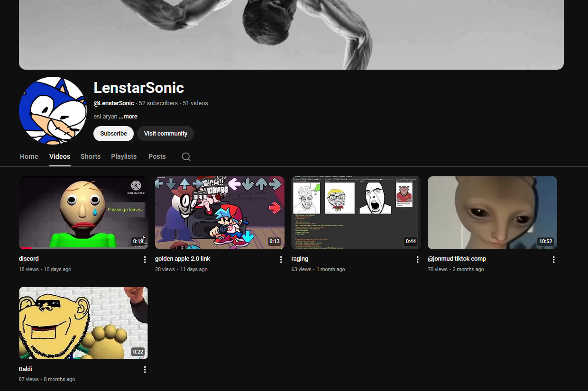Open the Playlists tab
The image size is (588, 391).
pos(124,156)
